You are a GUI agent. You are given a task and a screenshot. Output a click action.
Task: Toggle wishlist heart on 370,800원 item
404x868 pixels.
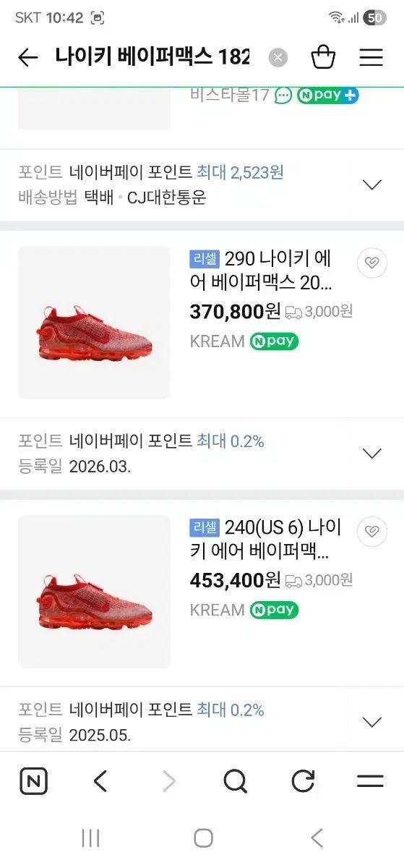point(372,263)
